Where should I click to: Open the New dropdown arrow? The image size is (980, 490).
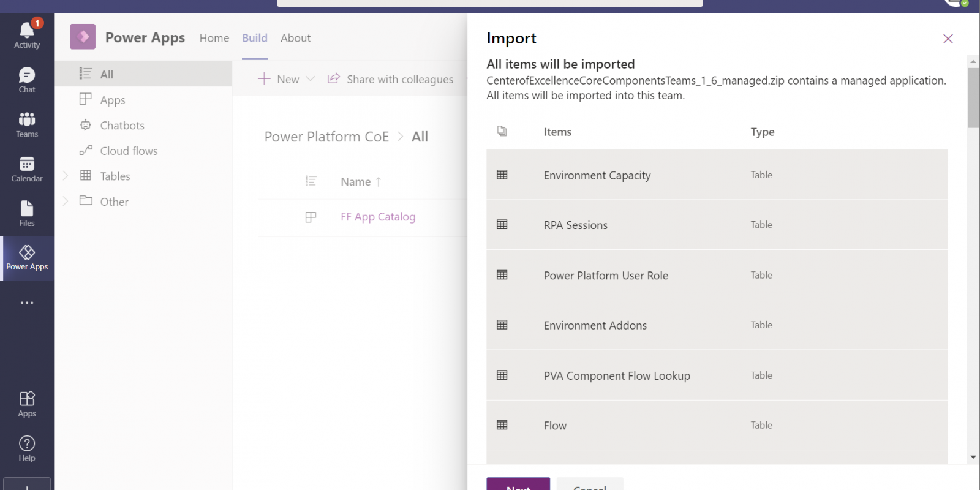point(311,79)
